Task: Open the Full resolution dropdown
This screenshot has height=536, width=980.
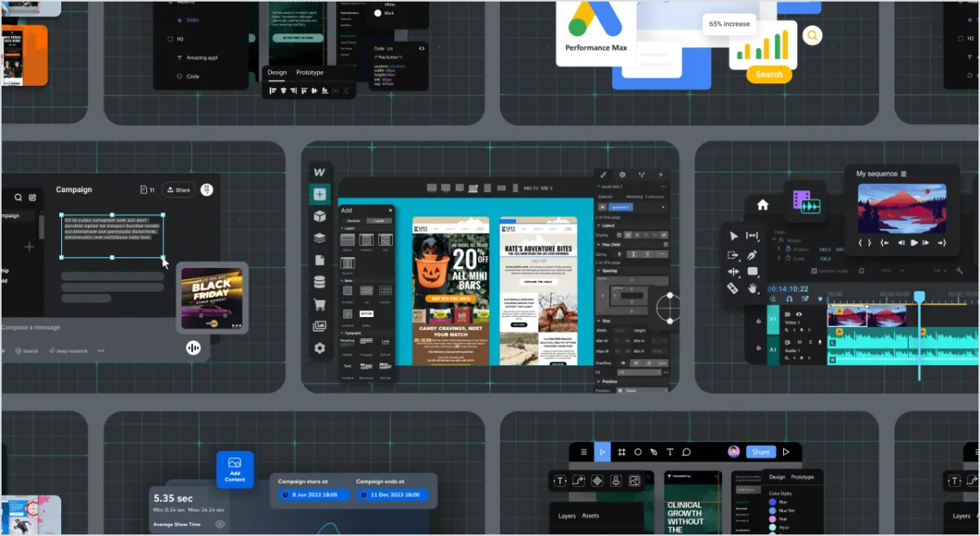Action: coord(942,270)
